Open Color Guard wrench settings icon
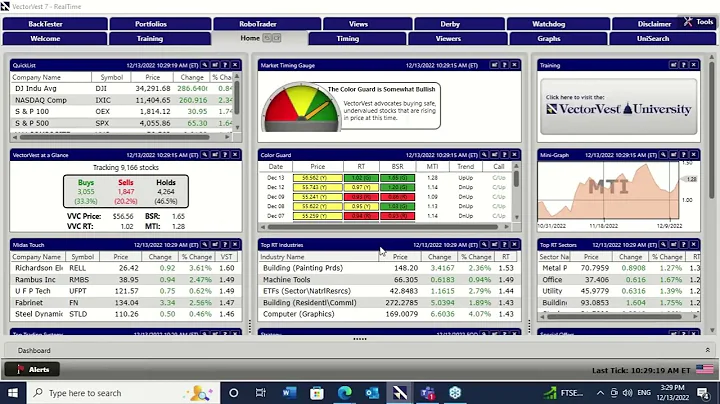This screenshot has width=720, height=404. 484,155
